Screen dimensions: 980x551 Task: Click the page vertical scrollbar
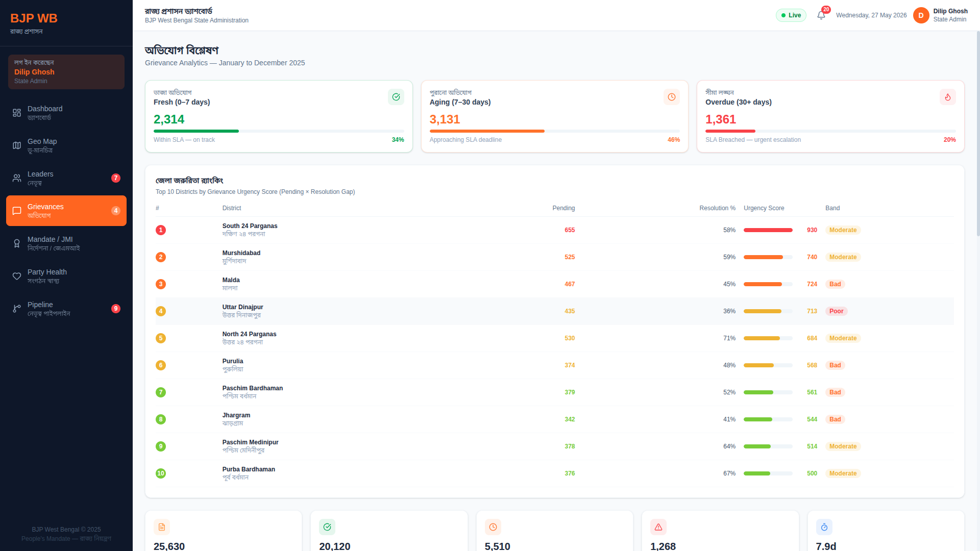coord(978,133)
